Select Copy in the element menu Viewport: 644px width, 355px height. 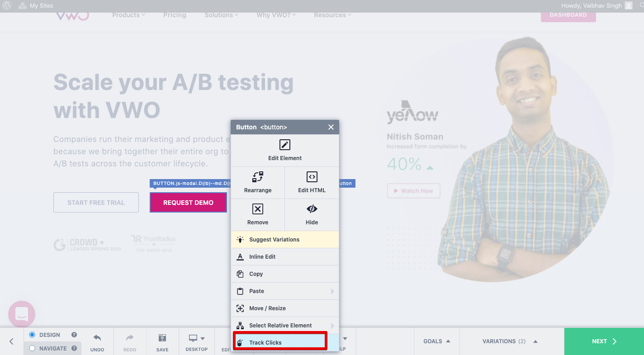[285, 274]
